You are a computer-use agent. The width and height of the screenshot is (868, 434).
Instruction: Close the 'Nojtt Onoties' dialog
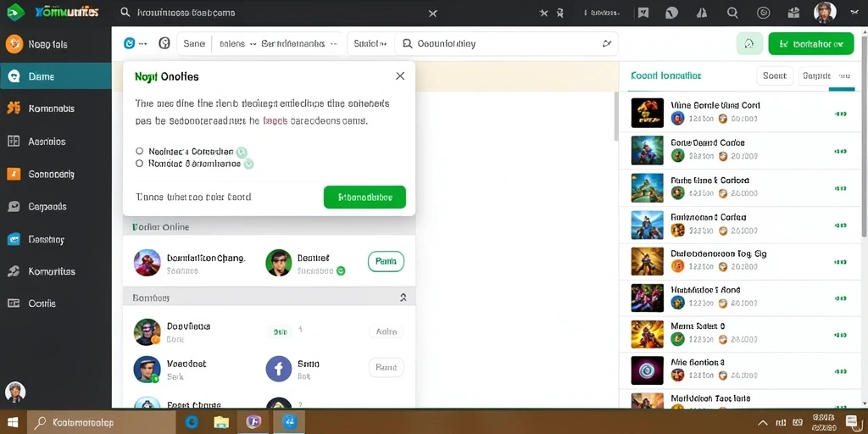pos(400,75)
